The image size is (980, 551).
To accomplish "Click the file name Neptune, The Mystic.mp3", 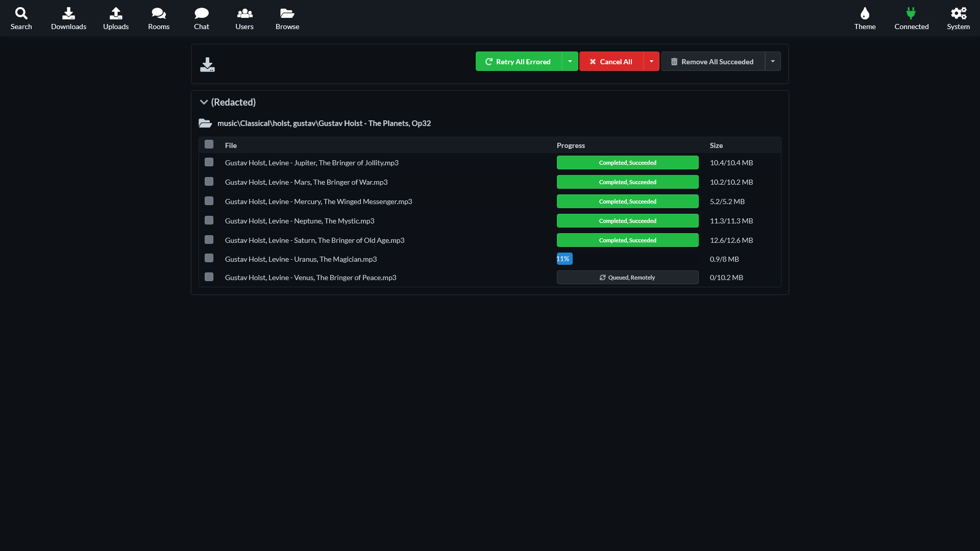I will click(x=300, y=221).
